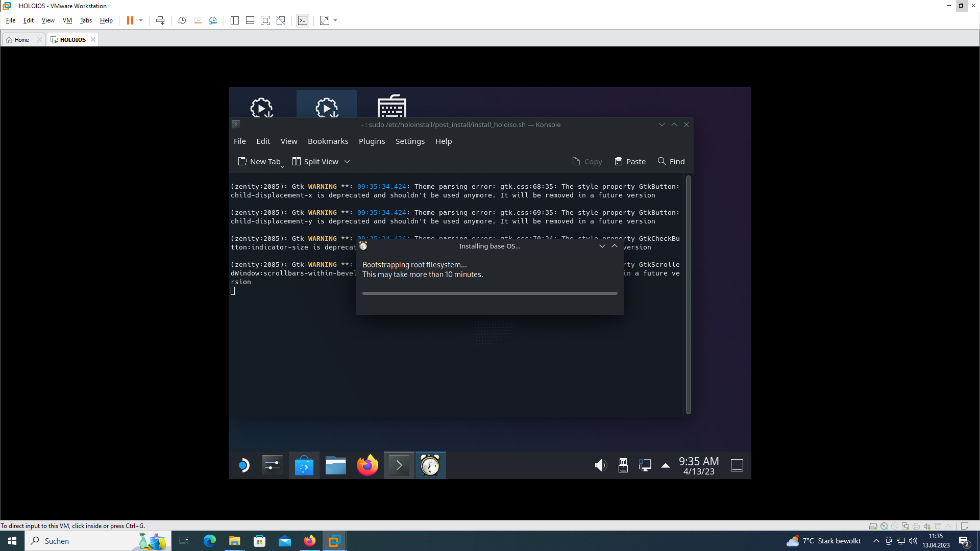Screen dimensions: 980x551
Task: Click the Bootstrapping root filesystem progress bar
Action: coord(489,293)
